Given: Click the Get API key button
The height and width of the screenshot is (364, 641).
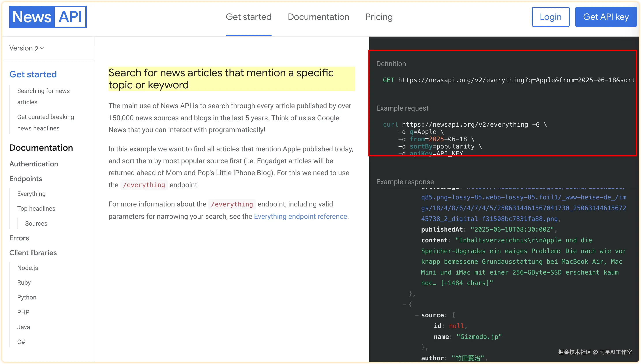Looking at the screenshot, I should 606,17.
